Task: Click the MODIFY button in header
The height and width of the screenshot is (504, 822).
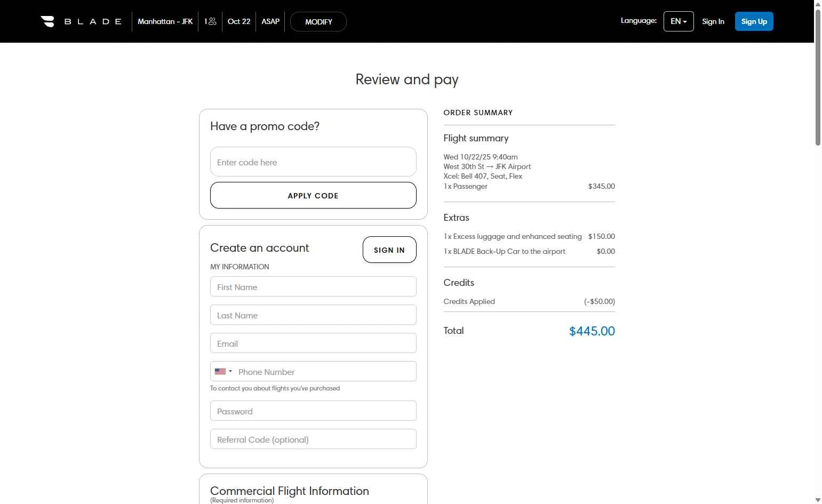Action: tap(318, 22)
